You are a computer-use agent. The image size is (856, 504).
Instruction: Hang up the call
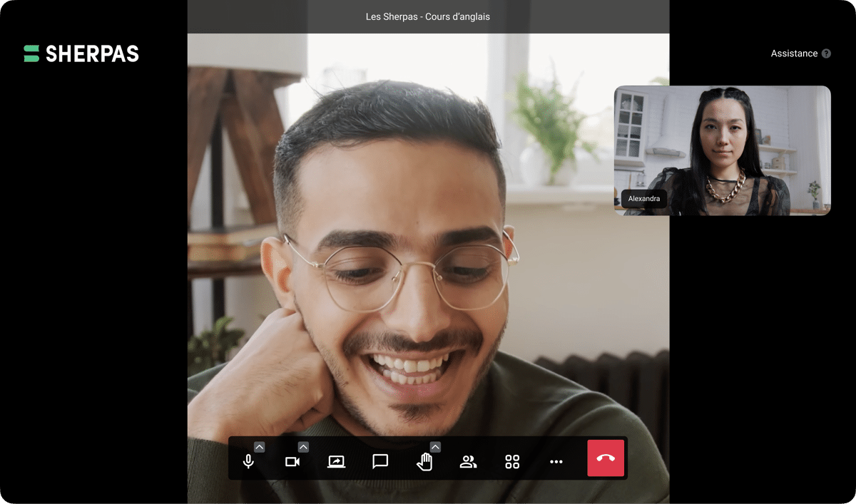click(606, 458)
